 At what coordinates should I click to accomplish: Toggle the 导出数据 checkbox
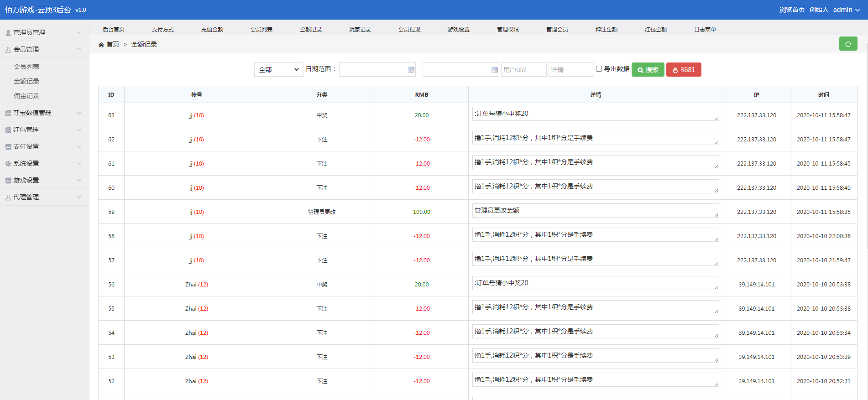(x=599, y=69)
